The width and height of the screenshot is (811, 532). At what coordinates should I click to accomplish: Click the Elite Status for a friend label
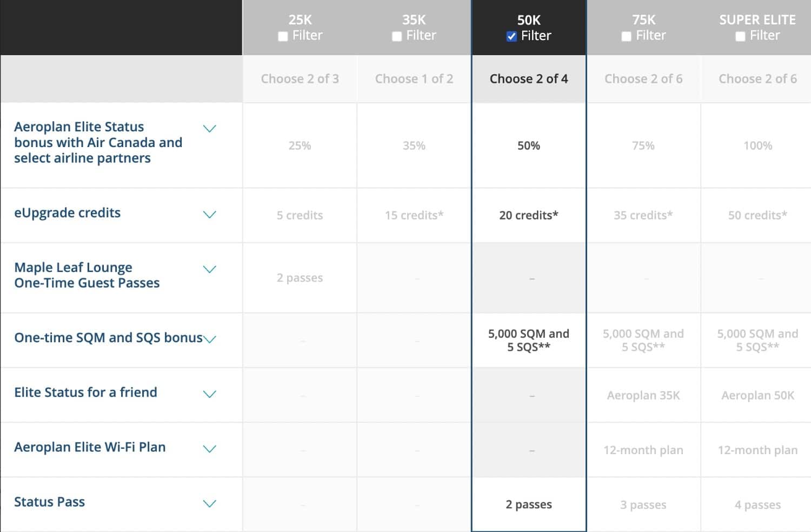[x=85, y=393]
